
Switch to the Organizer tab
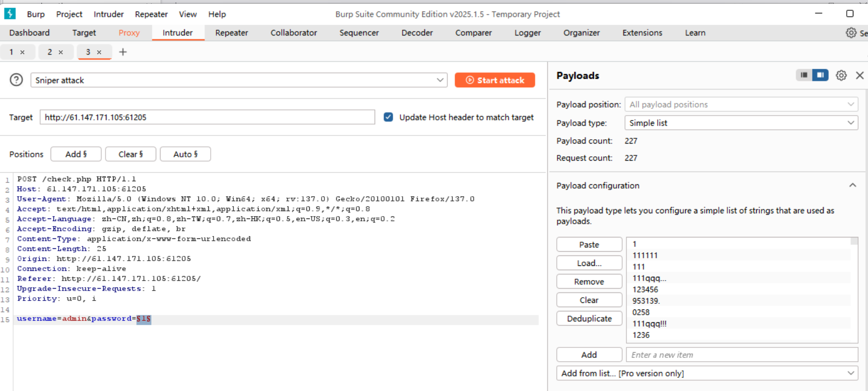[582, 33]
